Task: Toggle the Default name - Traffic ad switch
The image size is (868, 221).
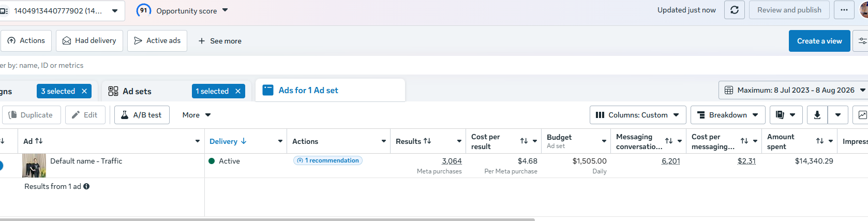Action: point(1,166)
